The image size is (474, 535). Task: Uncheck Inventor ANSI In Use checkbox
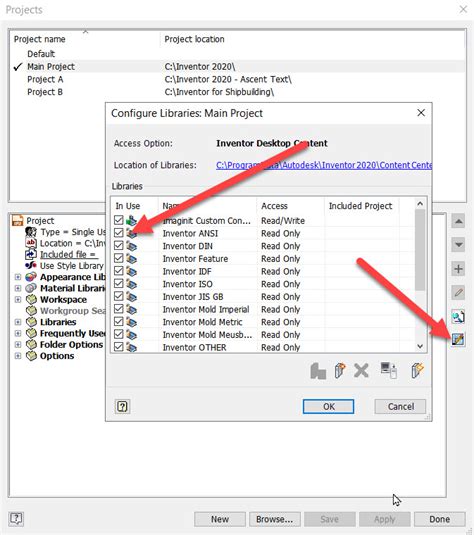click(x=119, y=233)
